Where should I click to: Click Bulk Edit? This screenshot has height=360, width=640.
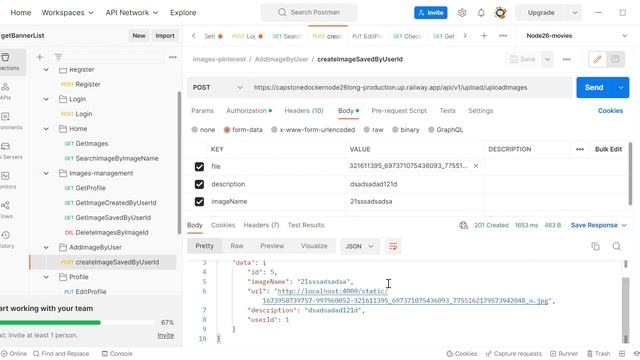[x=608, y=149]
